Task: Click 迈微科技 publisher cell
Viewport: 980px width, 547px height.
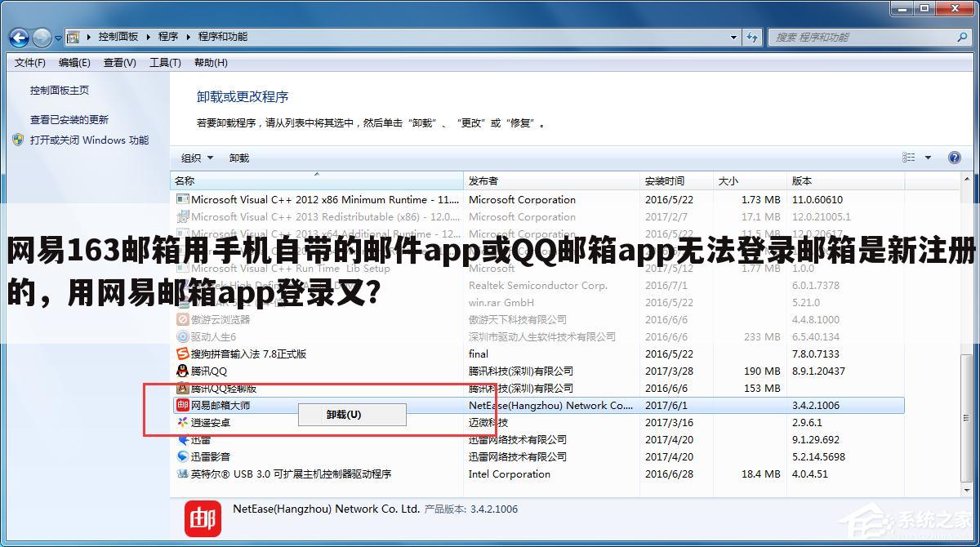Action: tap(488, 423)
